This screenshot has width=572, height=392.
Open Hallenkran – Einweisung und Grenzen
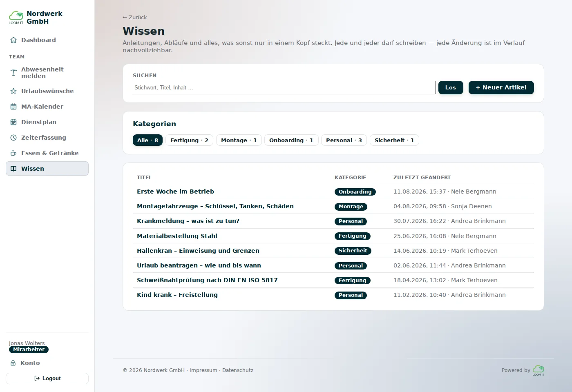pyautogui.click(x=198, y=251)
